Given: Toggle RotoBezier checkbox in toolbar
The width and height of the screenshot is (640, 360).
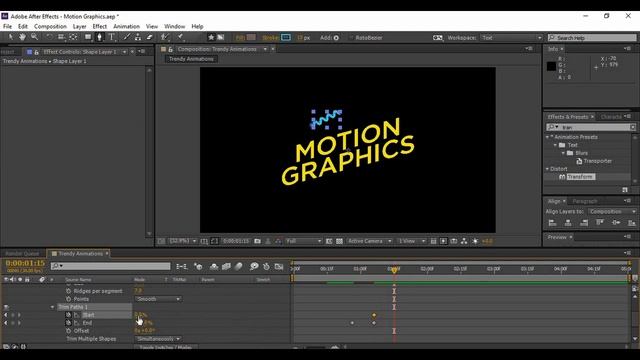Looking at the screenshot, I should point(351,38).
